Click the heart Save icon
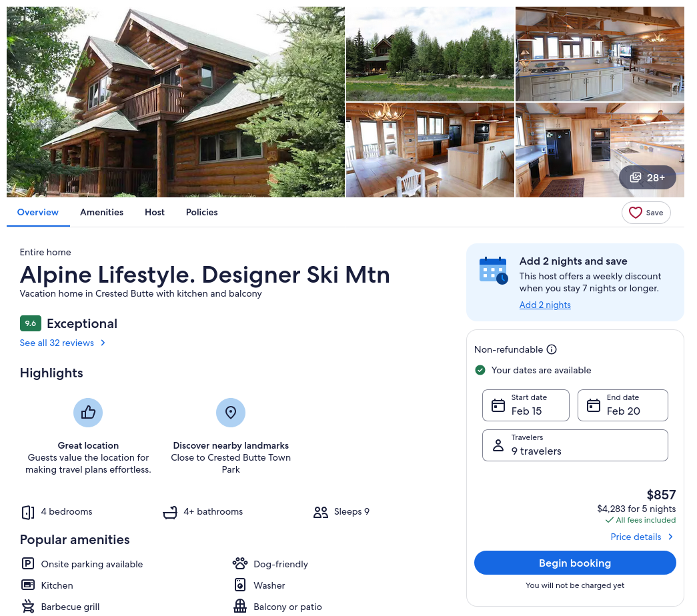Viewport: 697px width, 616px height. (x=635, y=213)
